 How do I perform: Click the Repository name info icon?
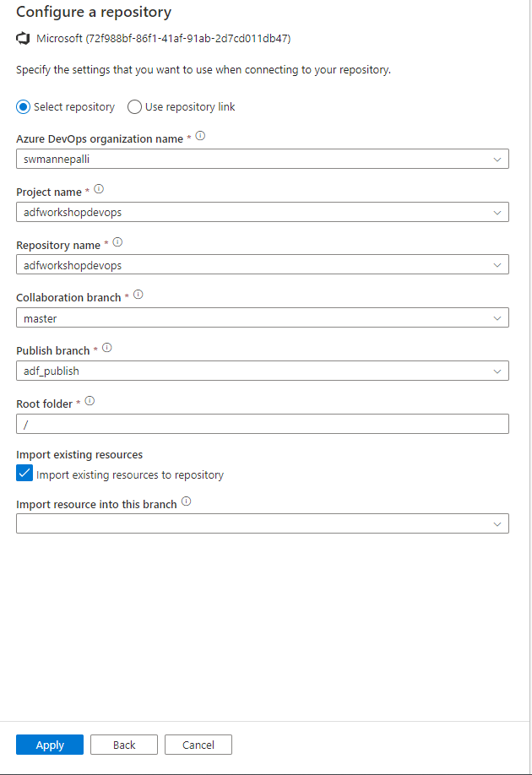117,243
